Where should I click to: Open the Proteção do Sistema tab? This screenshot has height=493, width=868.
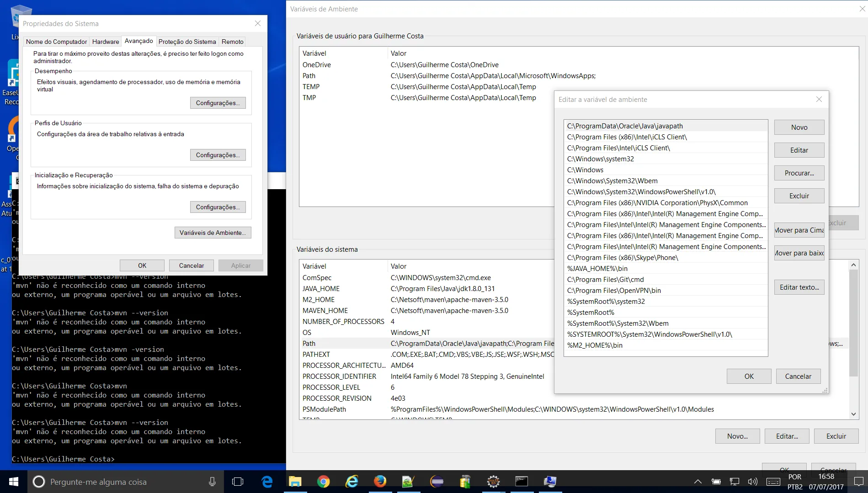[187, 42]
